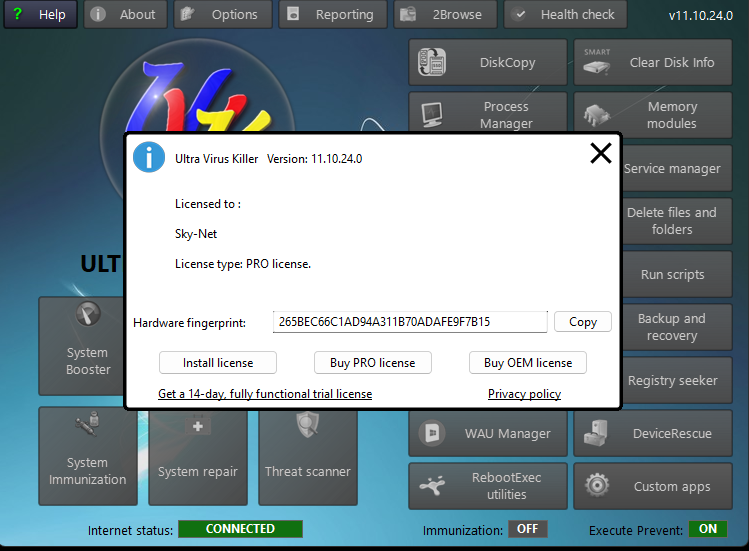Screen dimensions: 749x551
Task: Open Service manager
Action: point(676,168)
